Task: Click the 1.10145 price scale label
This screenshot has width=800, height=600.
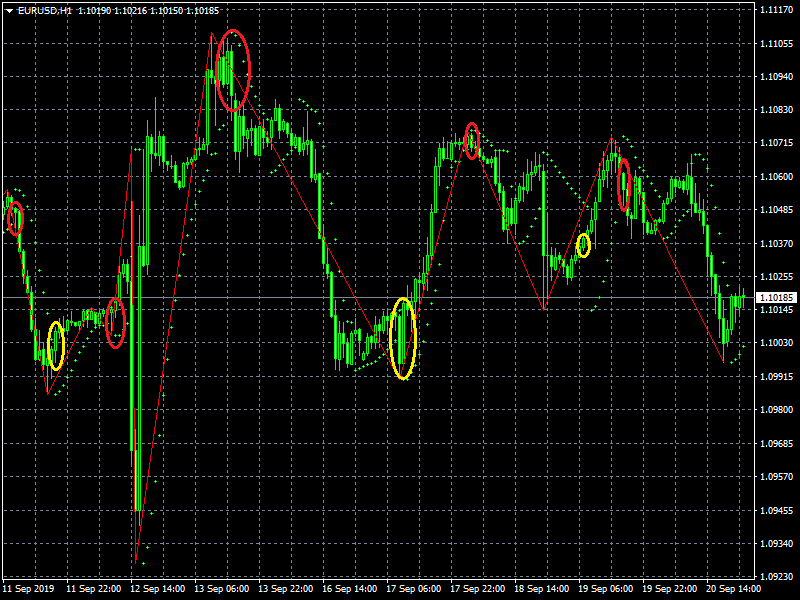Action: coord(777,310)
